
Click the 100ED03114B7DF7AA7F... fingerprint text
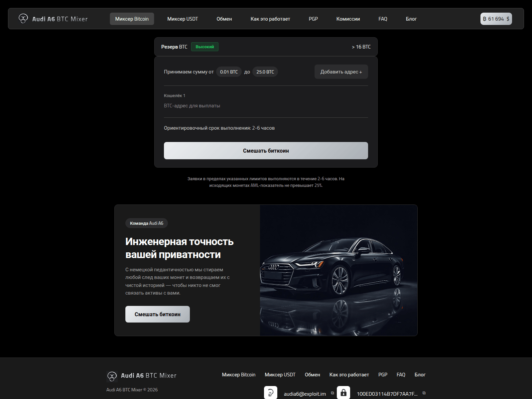click(x=387, y=394)
